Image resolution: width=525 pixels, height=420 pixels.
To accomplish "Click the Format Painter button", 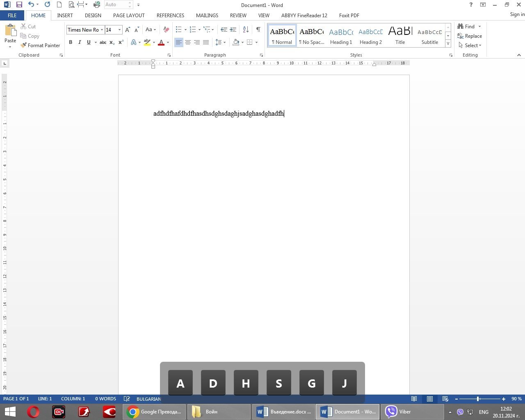I will pyautogui.click(x=40, y=46).
